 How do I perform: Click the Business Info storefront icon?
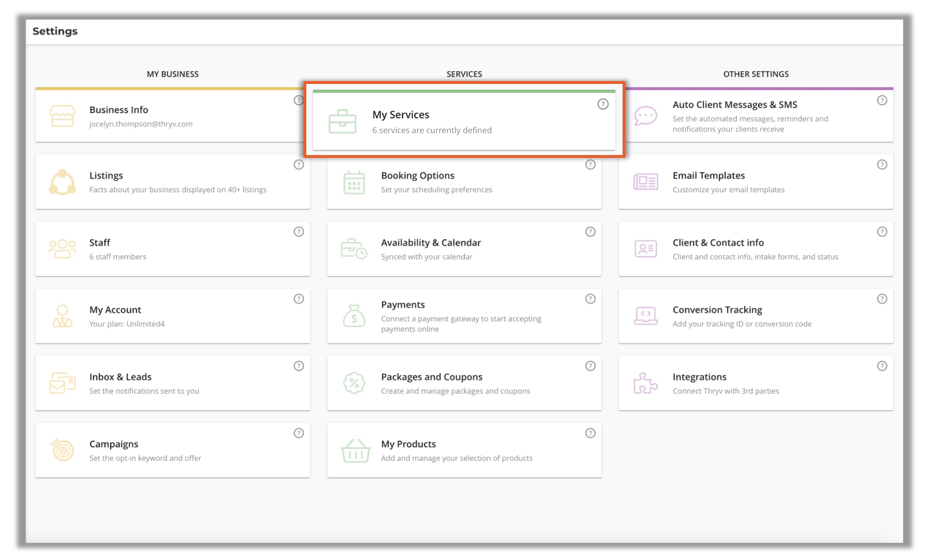coord(62,116)
